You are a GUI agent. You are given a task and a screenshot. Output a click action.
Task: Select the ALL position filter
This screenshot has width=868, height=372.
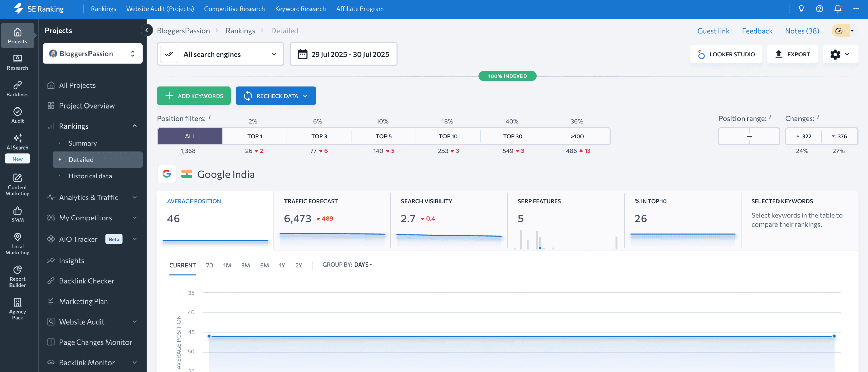pyautogui.click(x=190, y=136)
